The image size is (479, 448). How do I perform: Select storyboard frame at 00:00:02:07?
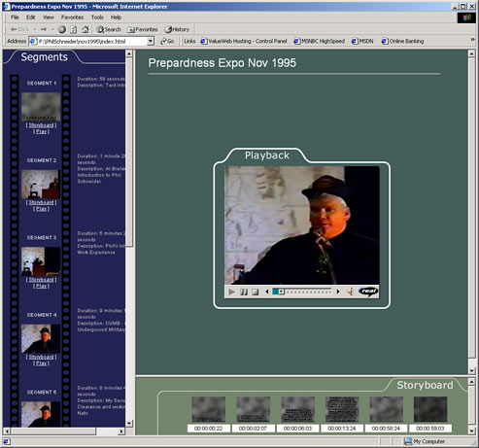coord(254,409)
